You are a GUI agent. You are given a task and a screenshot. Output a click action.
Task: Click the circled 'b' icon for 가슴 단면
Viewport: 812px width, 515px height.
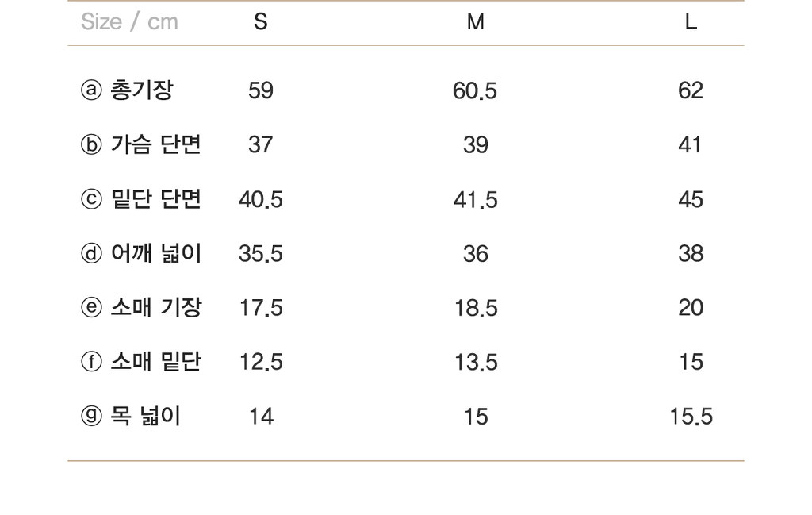91,144
